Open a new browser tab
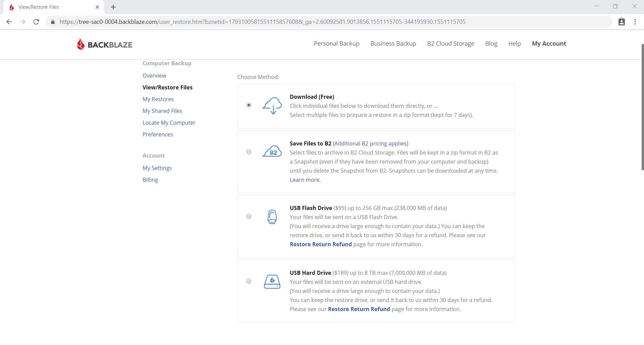The image size is (644, 345). [113, 7]
